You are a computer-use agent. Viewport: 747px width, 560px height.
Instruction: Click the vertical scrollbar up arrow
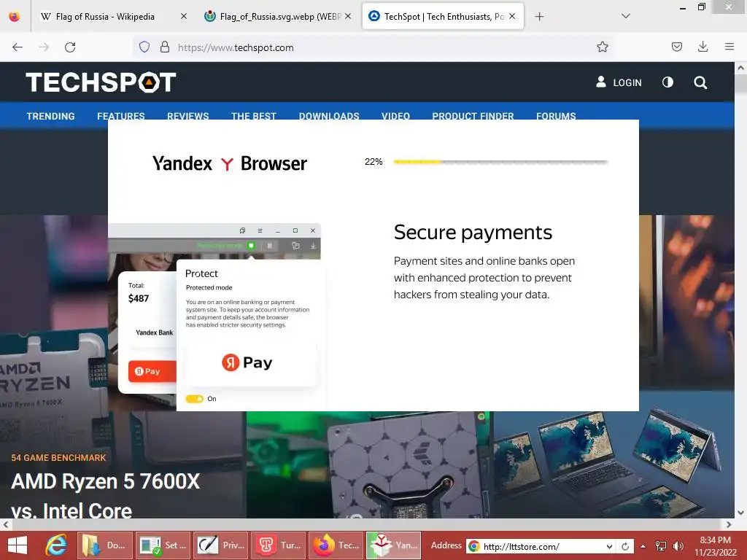(741, 68)
